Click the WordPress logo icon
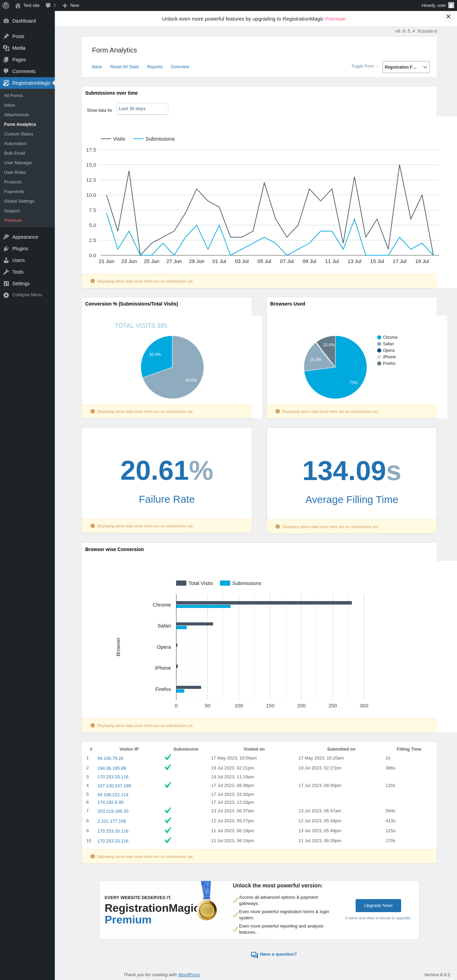The width and height of the screenshot is (457, 980). tap(6, 5)
